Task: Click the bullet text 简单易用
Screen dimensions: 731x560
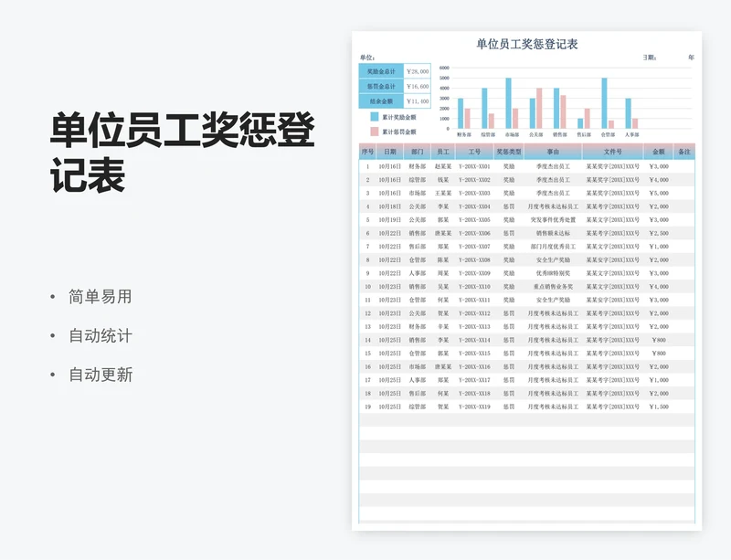Action: coord(101,297)
